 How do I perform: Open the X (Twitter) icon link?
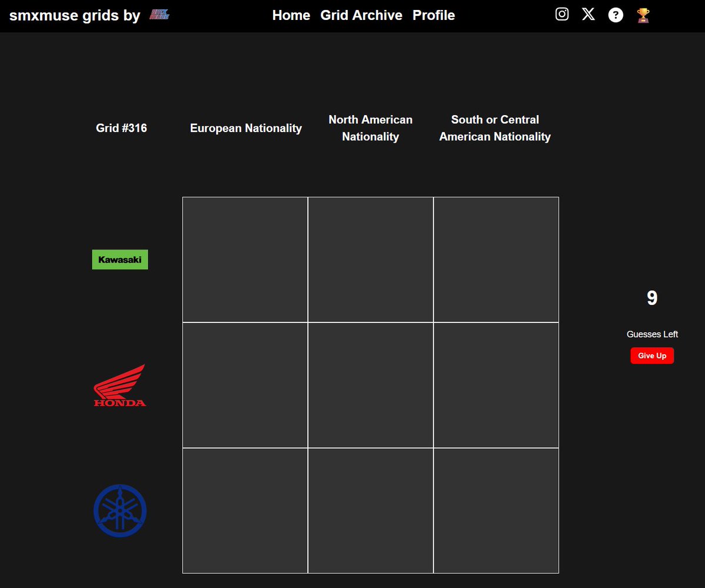[x=588, y=15]
